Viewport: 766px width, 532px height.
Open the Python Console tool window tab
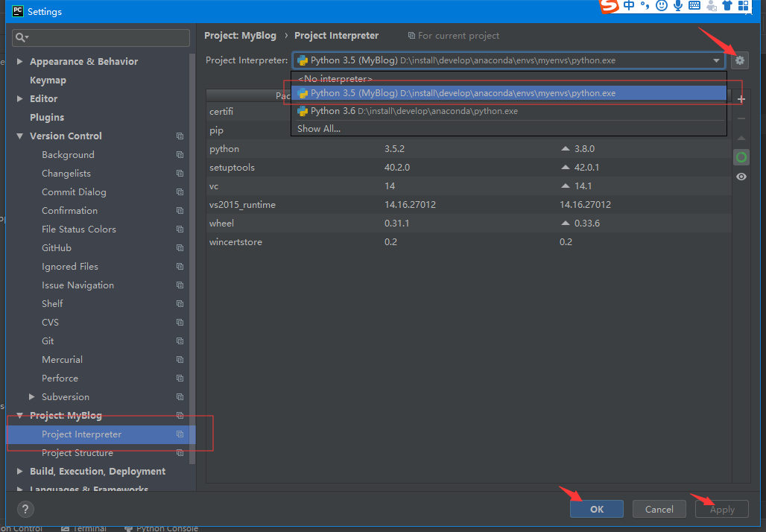[x=161, y=528]
